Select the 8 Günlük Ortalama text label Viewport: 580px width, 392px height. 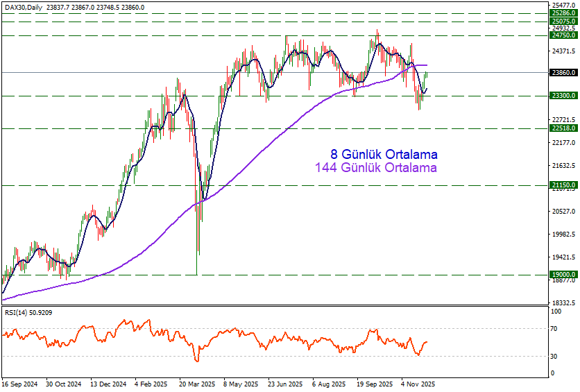coord(382,154)
